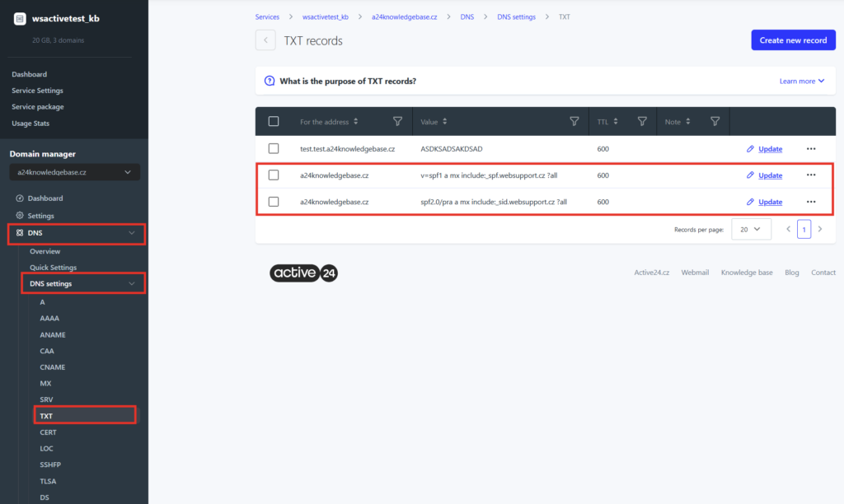Image resolution: width=844 pixels, height=504 pixels.
Task: Click the wsactivetest_kb service icon
Action: pyautogui.click(x=20, y=19)
